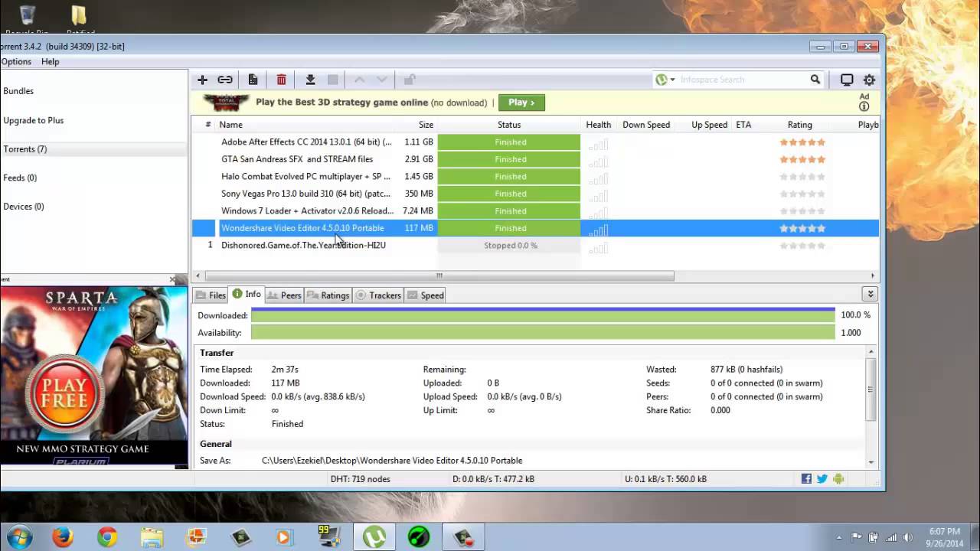The width and height of the screenshot is (980, 551).
Task: Open the search provider dropdown arrow
Action: click(672, 80)
